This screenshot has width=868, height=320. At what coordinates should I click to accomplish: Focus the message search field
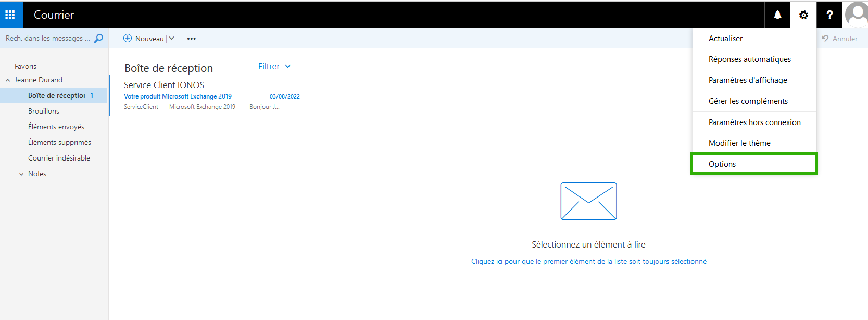pyautogui.click(x=47, y=38)
